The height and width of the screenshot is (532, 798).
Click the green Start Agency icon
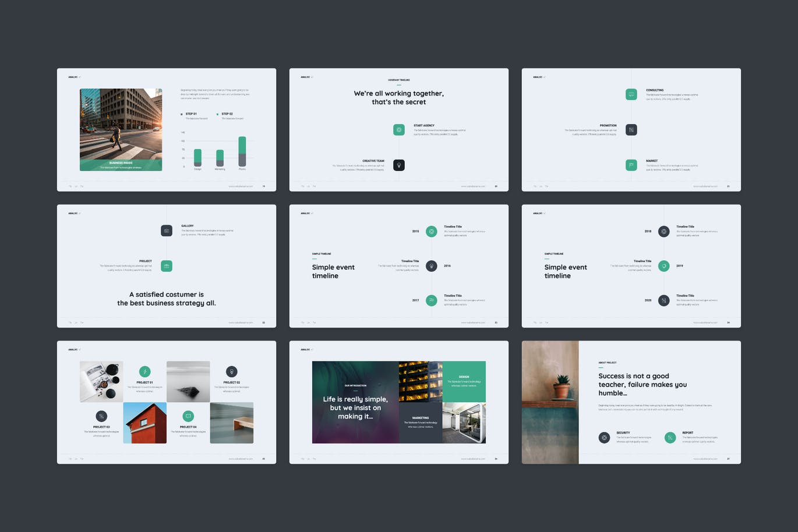(x=398, y=130)
